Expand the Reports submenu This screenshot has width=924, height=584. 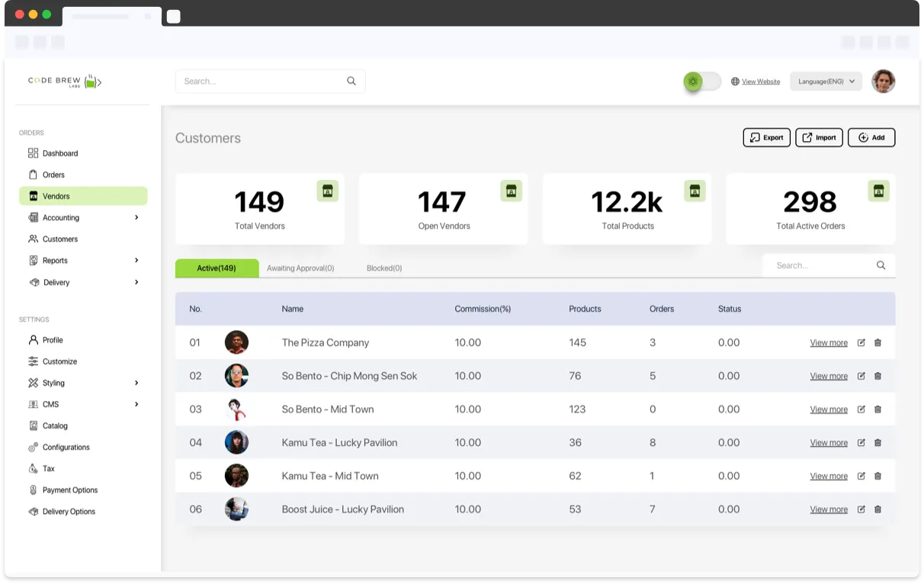[136, 261]
